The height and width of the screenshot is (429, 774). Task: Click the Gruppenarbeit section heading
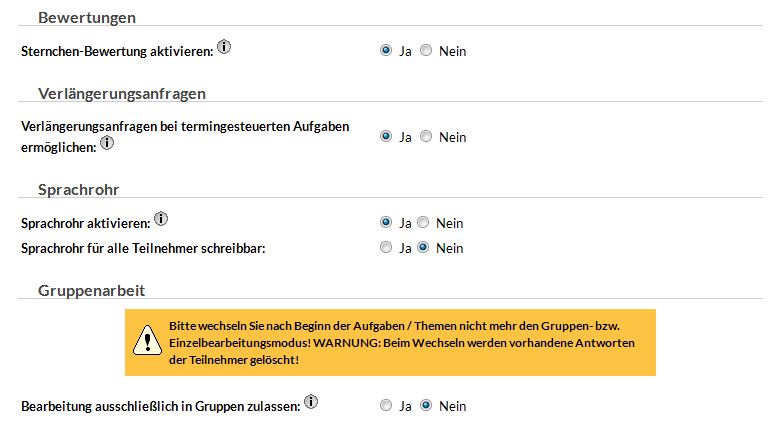point(91,290)
